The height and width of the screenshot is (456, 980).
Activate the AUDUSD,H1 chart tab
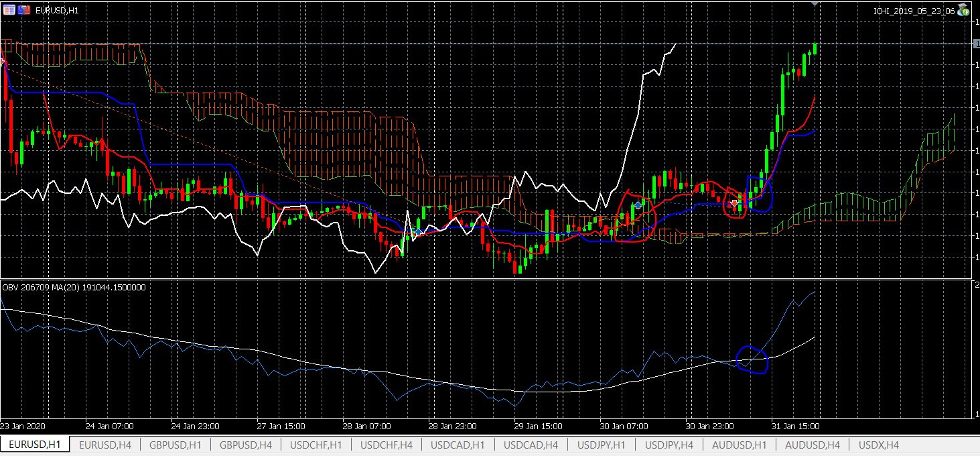click(740, 445)
